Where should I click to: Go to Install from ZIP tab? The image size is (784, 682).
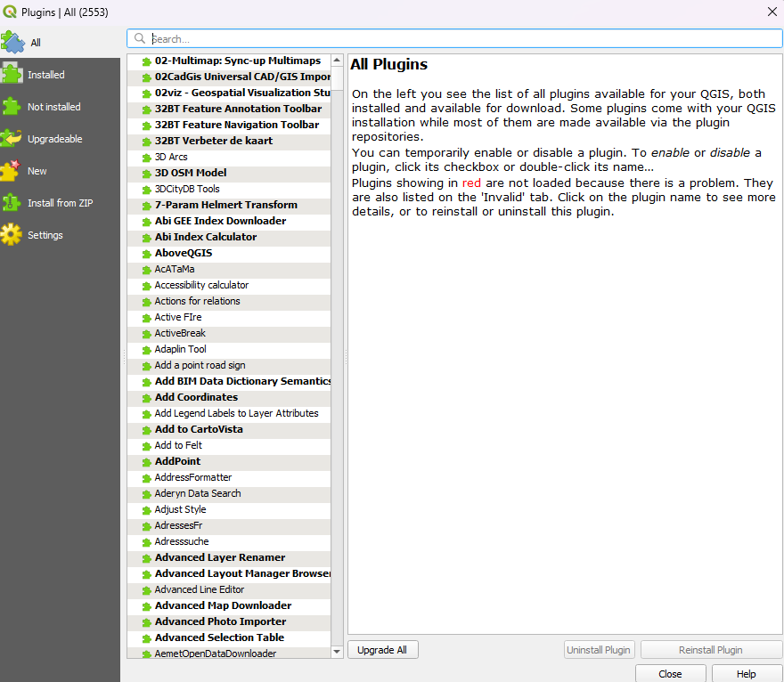pyautogui.click(x=60, y=202)
